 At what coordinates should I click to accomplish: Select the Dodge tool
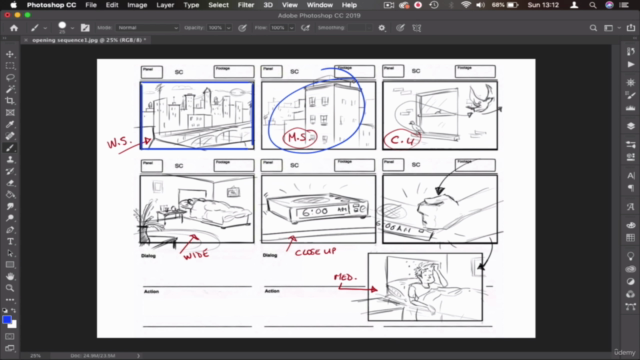(10, 218)
